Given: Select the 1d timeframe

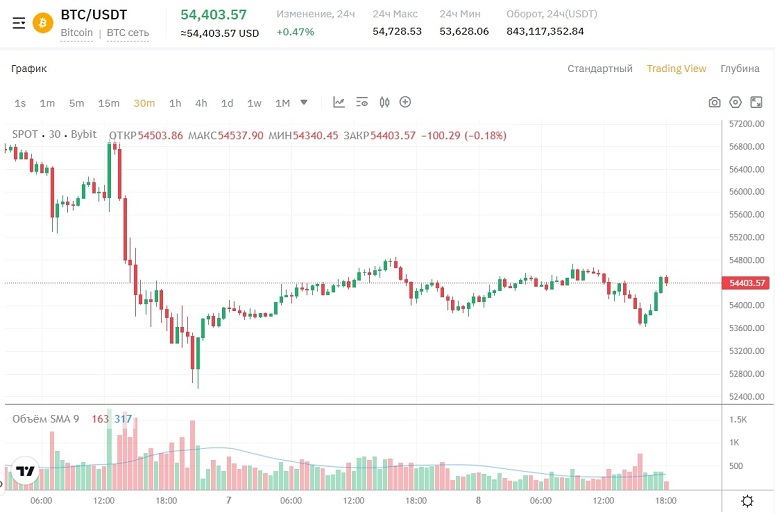Looking at the screenshot, I should click(227, 103).
